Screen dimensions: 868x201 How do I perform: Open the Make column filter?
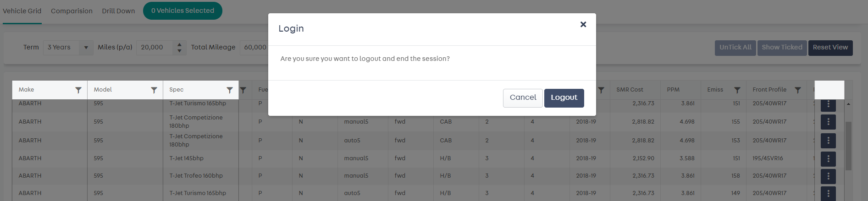pos(78,90)
